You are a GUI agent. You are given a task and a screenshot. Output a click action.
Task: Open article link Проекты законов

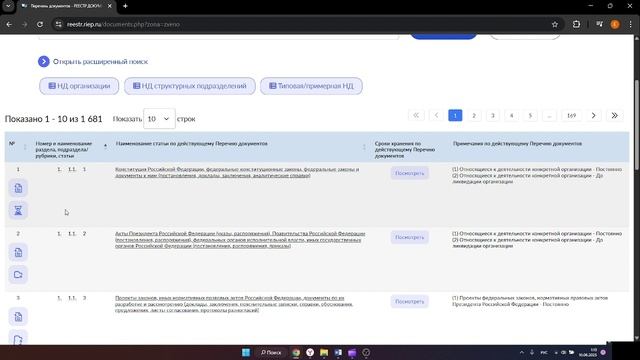(x=234, y=304)
